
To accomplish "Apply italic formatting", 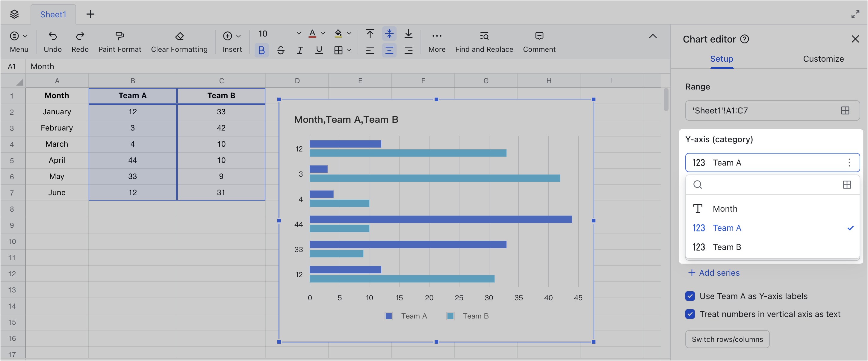I will (x=300, y=50).
